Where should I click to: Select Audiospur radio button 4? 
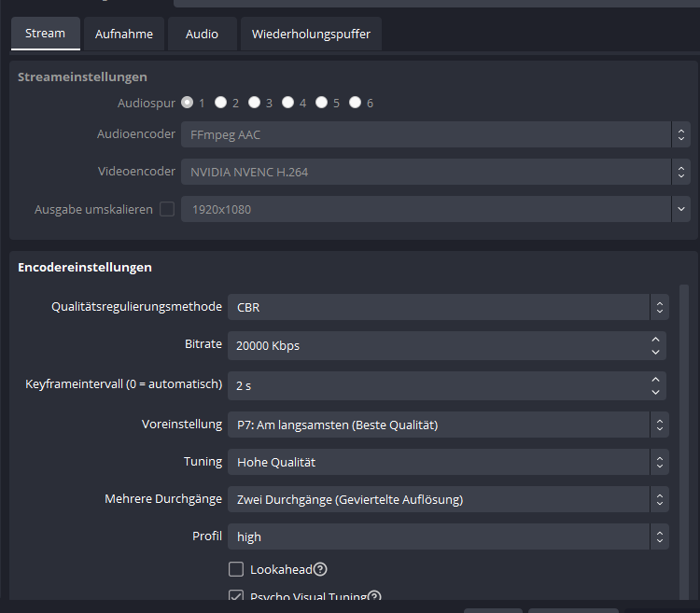coord(288,103)
